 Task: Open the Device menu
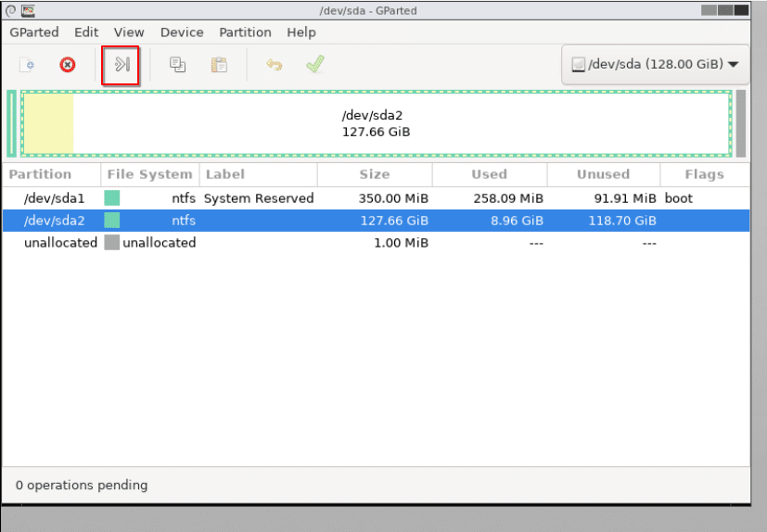point(182,32)
